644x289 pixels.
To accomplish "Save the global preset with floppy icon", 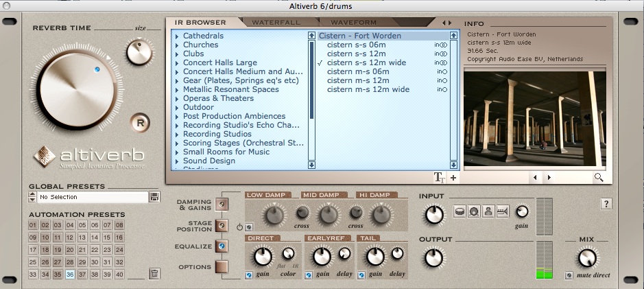I will click(155, 197).
